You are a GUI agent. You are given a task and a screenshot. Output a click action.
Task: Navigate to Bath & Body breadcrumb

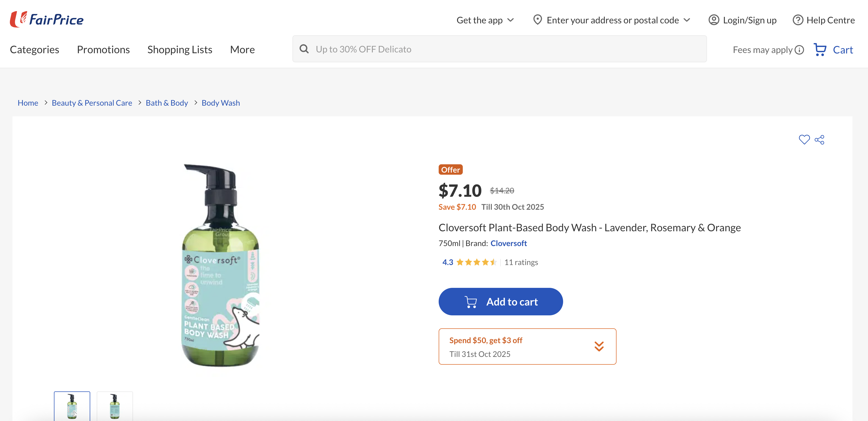tap(166, 103)
